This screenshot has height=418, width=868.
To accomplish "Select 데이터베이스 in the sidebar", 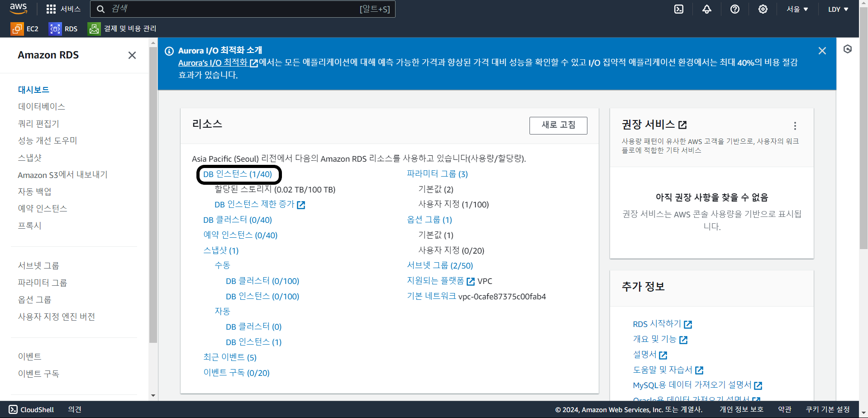I will (x=42, y=107).
